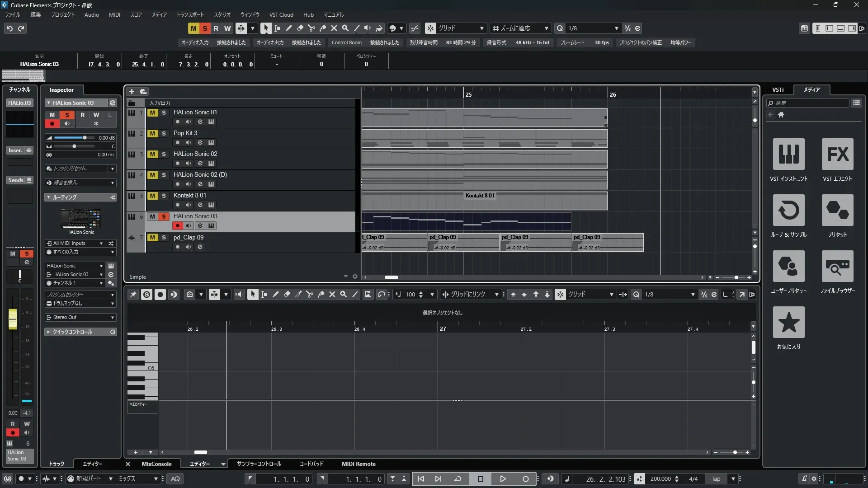Click the Add Track plus icon

(132, 92)
